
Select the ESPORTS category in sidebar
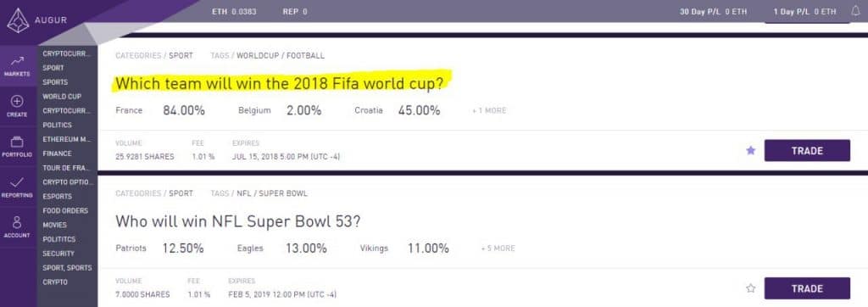[57, 196]
